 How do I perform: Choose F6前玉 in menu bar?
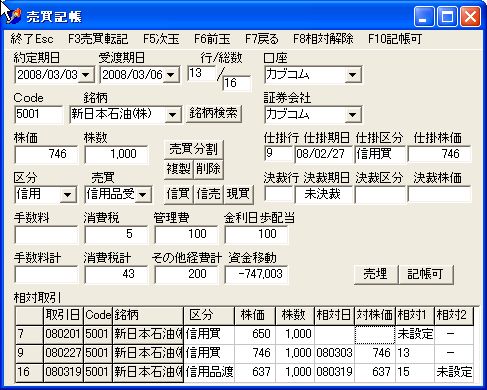click(212, 39)
